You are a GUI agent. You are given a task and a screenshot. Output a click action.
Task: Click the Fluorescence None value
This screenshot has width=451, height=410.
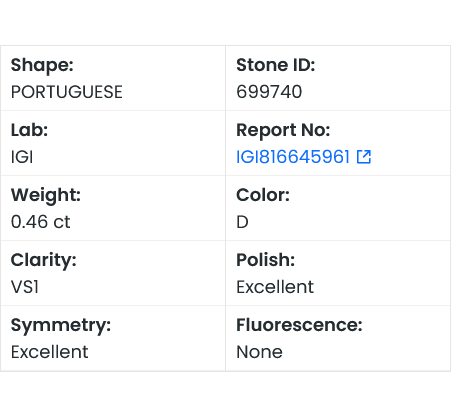tap(259, 352)
